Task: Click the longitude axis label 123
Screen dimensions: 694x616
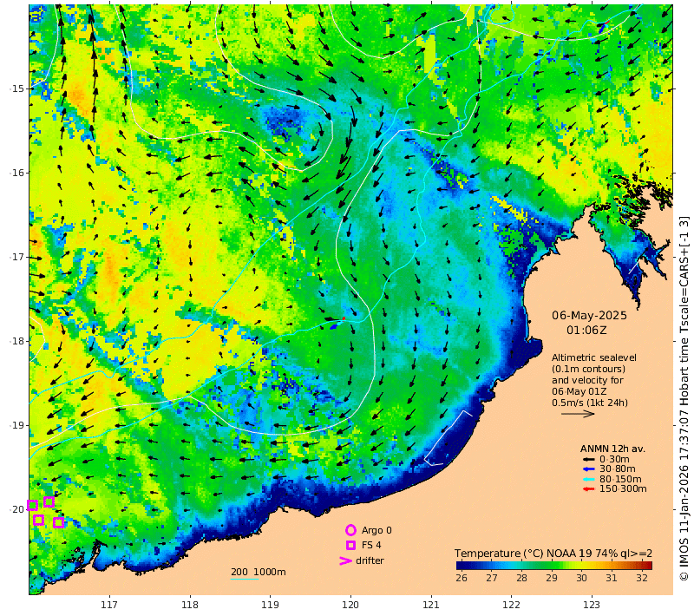Action: tap(592, 605)
